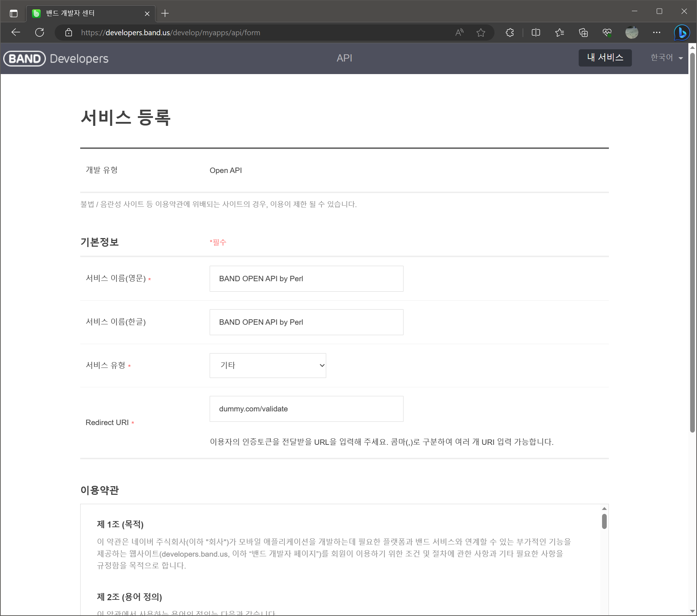
Task: Click the 제 1조 (목적) heading
Action: coord(120,524)
